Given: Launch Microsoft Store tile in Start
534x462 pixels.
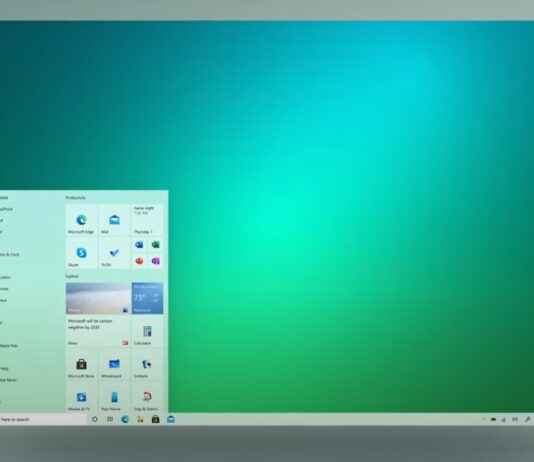Looking at the screenshot, I should pyautogui.click(x=81, y=364).
